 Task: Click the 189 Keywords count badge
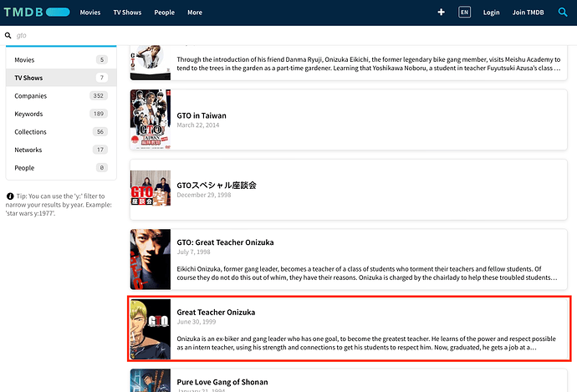98,114
